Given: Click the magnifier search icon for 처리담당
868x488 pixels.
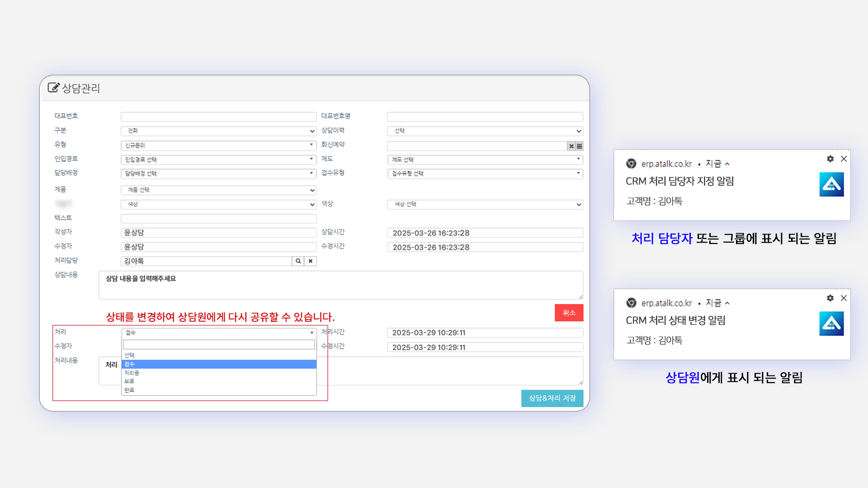Looking at the screenshot, I should (298, 261).
